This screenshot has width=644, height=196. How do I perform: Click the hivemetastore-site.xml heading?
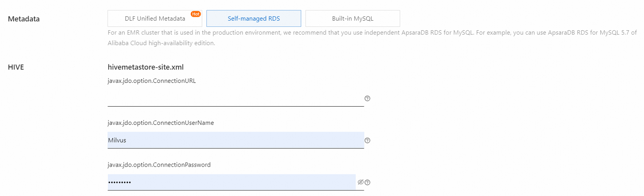tap(145, 67)
